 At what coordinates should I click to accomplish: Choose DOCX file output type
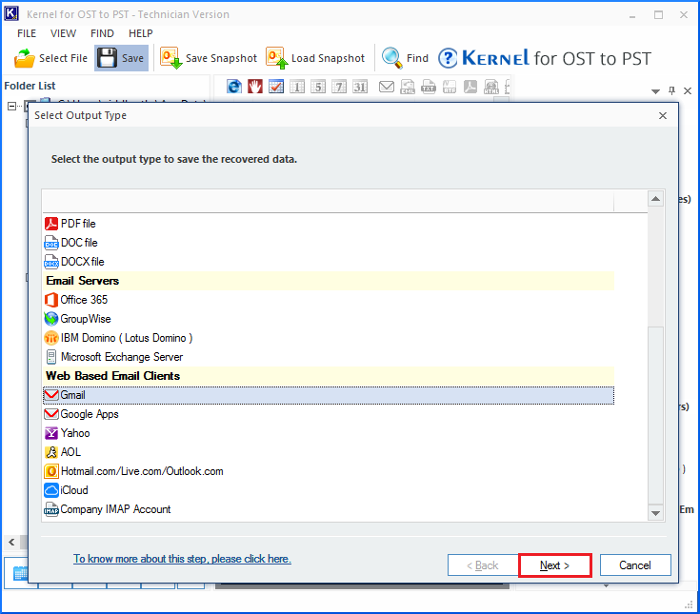pyautogui.click(x=329, y=262)
